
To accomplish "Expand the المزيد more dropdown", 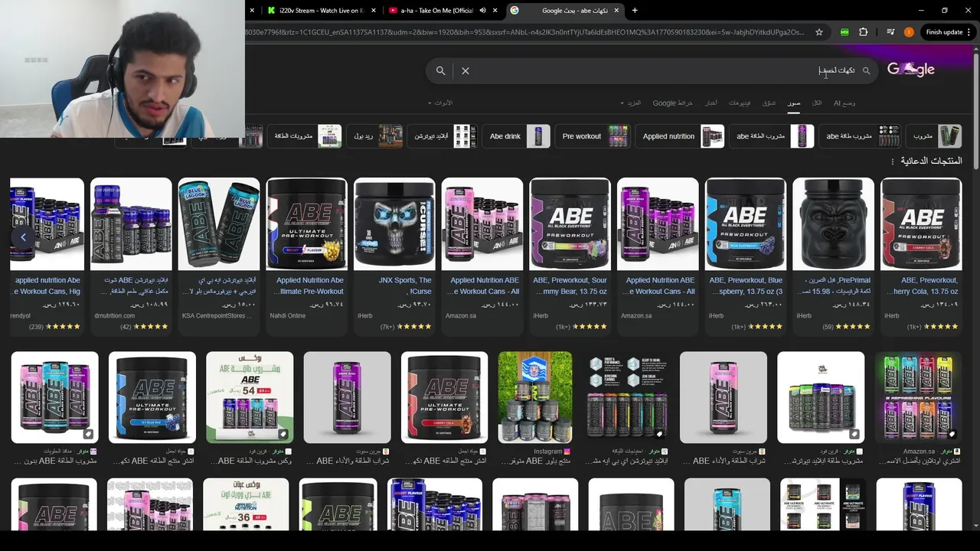I will [631, 103].
